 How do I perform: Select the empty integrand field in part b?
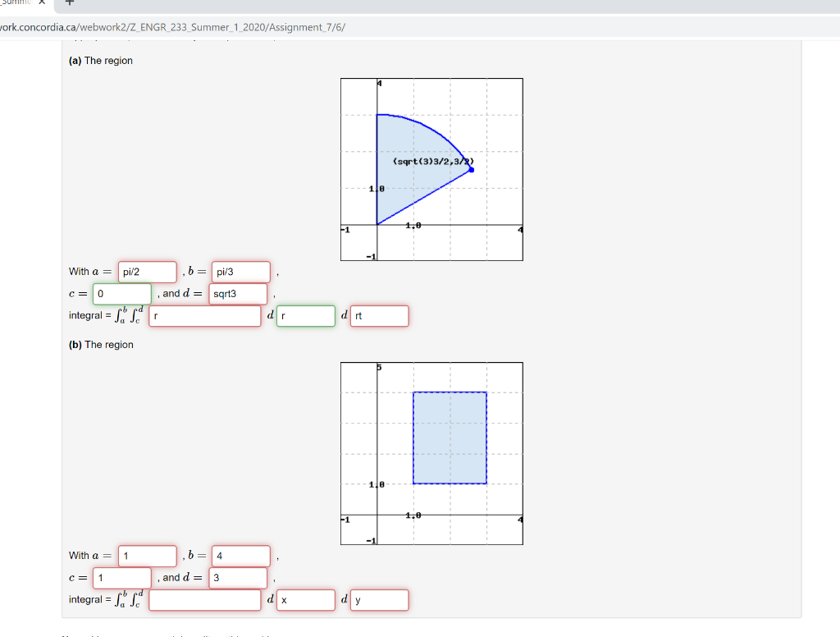[x=205, y=600]
